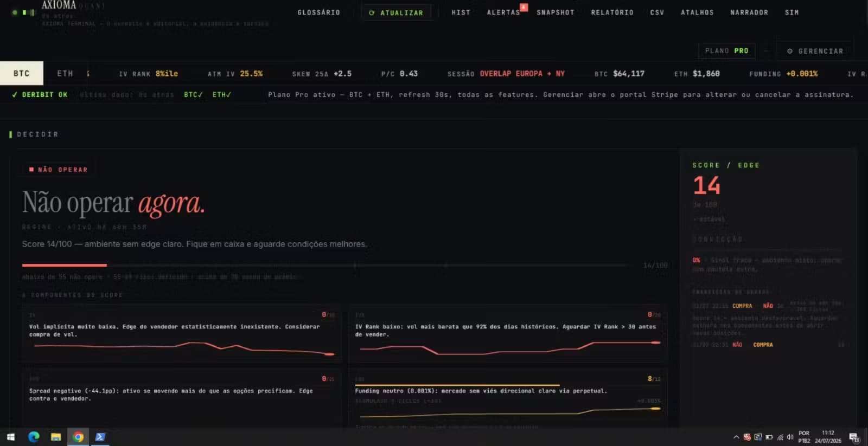Open PowerShell from the taskbar
The width and height of the screenshot is (868, 446).
100,437
